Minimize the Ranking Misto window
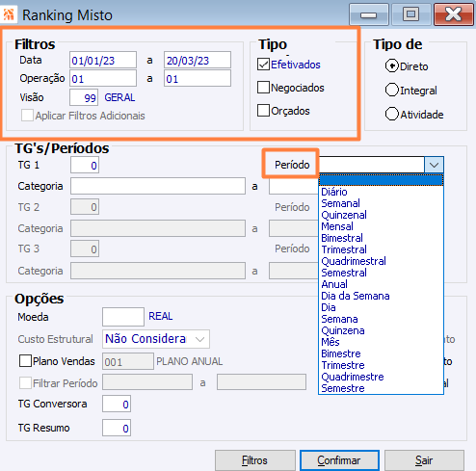This screenshot has height=471, width=476. tap(369, 14)
